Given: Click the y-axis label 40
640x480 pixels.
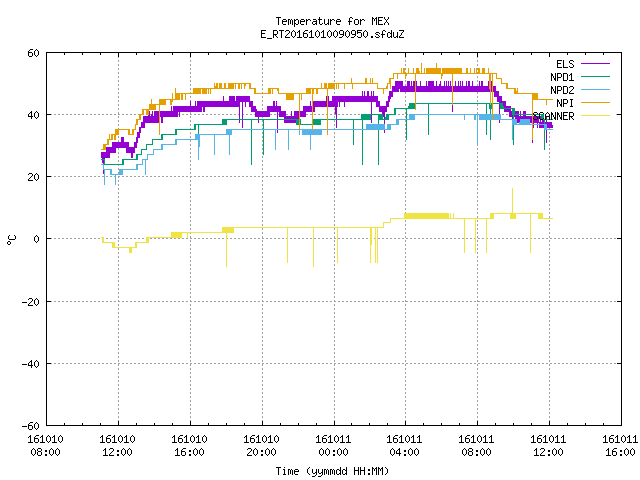Looking at the screenshot, I should click(33, 115).
